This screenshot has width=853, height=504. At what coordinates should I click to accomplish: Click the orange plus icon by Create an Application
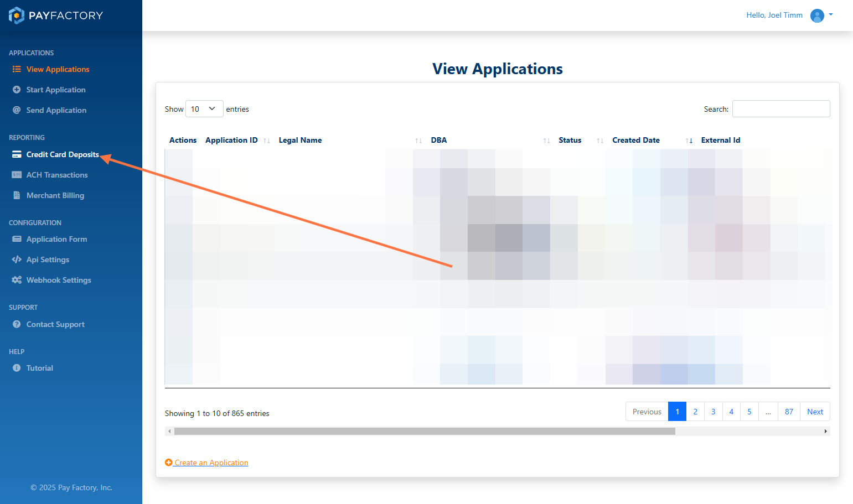[x=169, y=463]
